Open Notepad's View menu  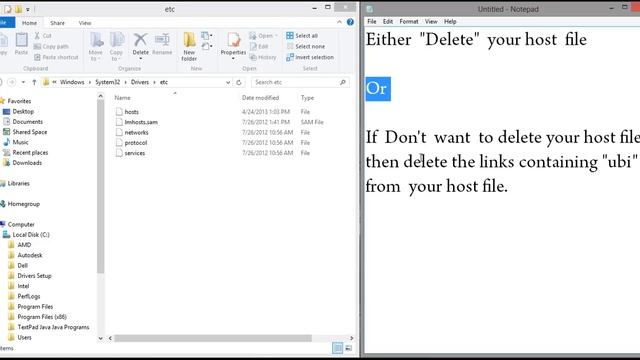point(431,21)
